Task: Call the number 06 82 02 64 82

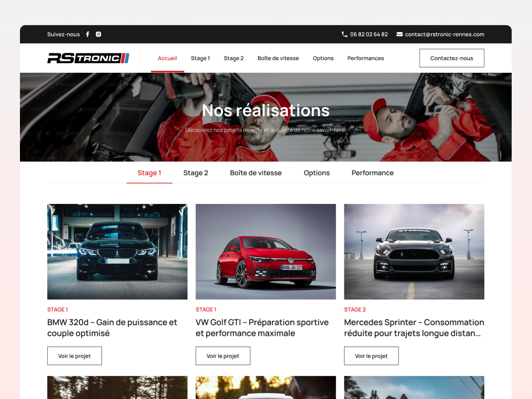Action: (x=369, y=34)
